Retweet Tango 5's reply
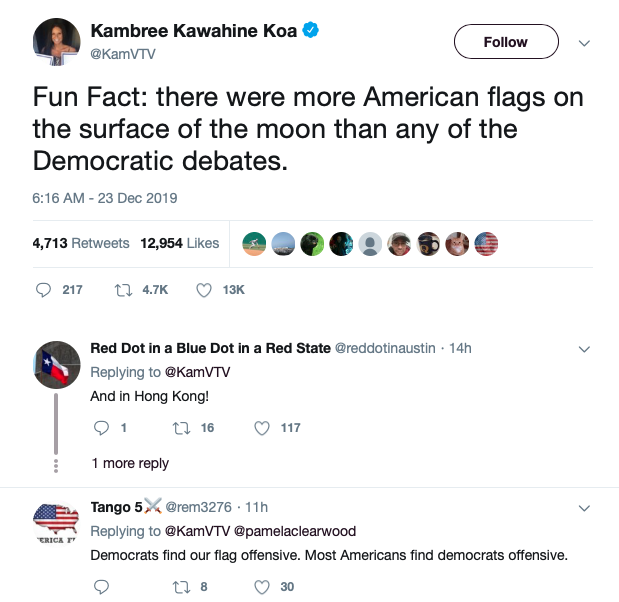This screenshot has width=619, height=602. pos(181,587)
